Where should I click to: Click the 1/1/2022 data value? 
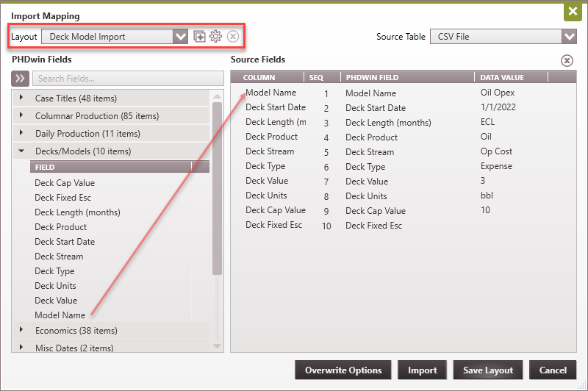498,107
